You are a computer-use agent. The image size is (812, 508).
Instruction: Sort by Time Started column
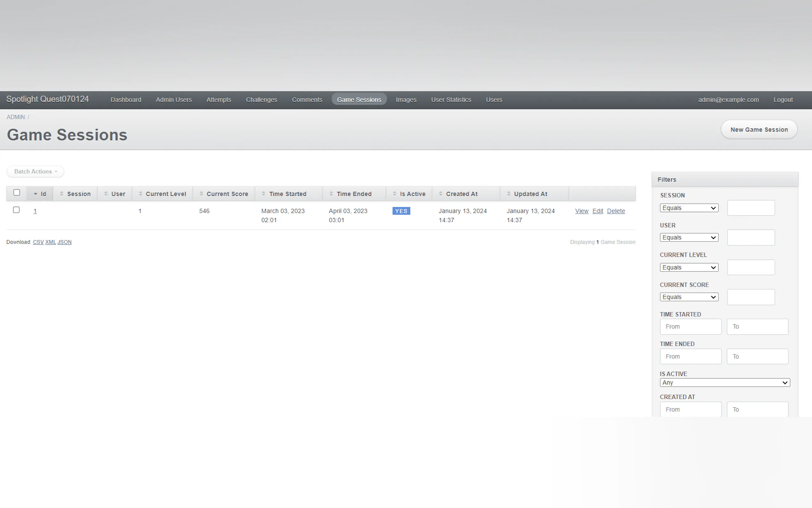coord(287,194)
